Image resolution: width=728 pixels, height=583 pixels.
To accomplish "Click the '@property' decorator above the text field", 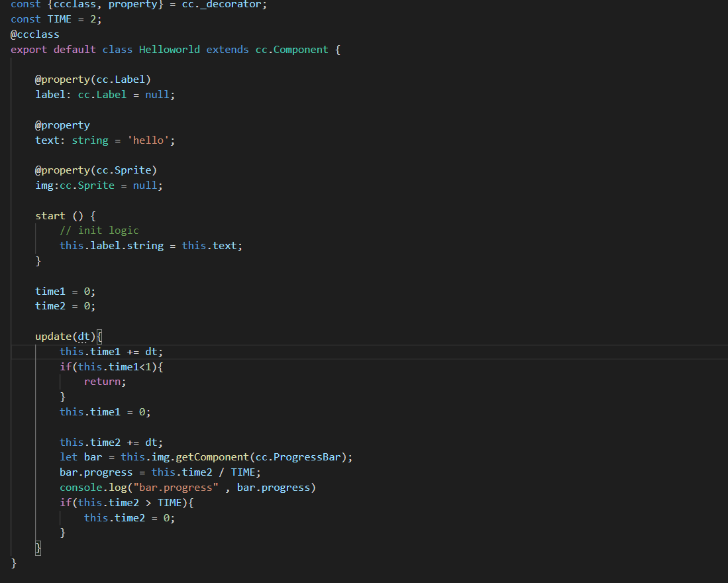I will (x=63, y=125).
